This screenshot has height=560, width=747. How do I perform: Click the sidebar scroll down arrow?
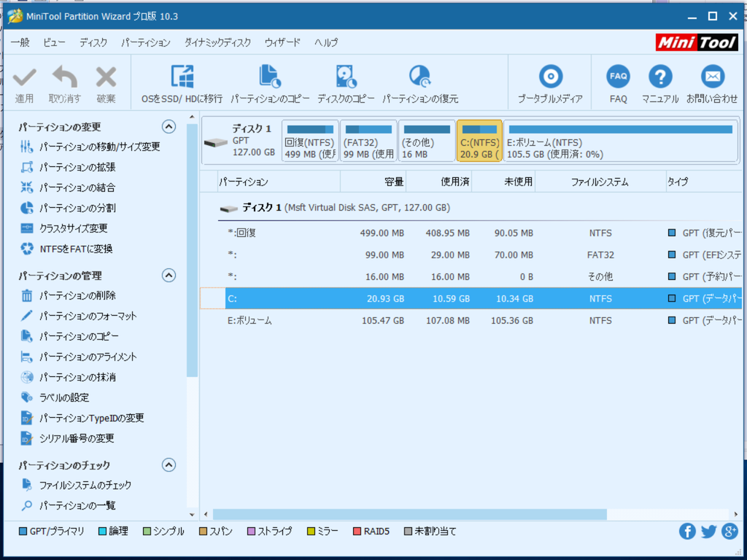192,515
